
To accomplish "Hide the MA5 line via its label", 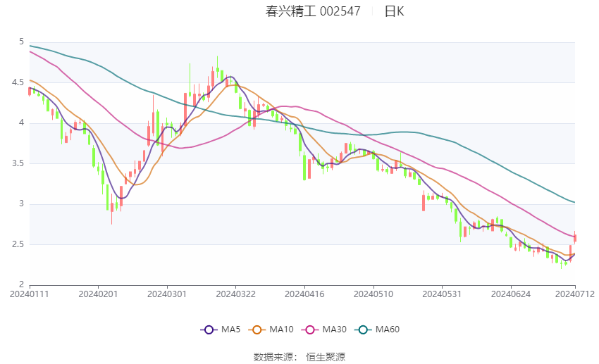I will (230, 330).
